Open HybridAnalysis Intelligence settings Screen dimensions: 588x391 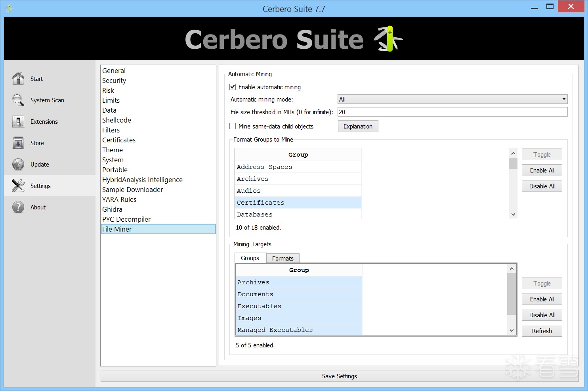158,180
